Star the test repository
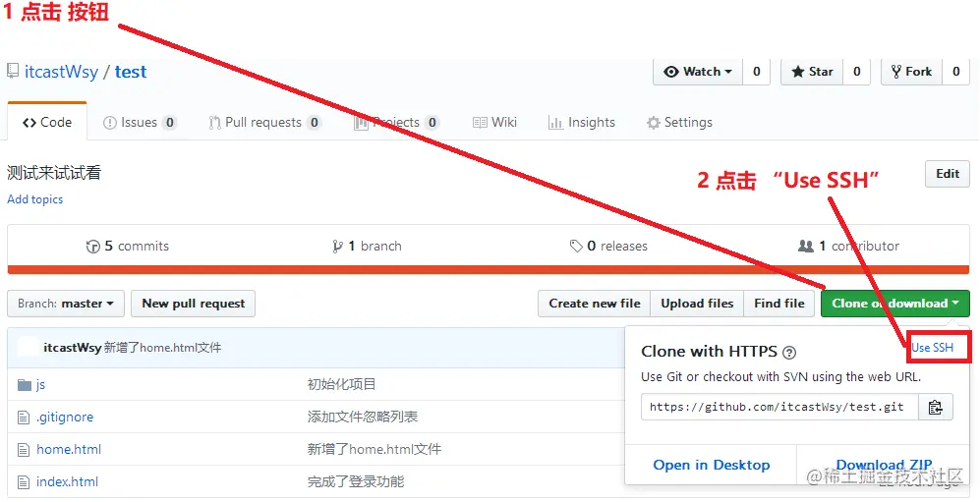The image size is (980, 502). tap(812, 72)
